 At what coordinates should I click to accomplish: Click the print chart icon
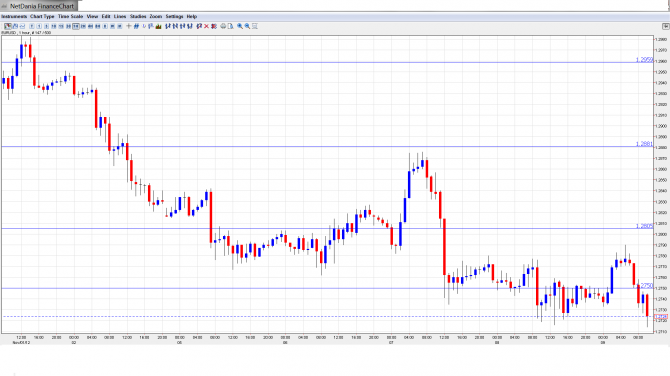[223, 26]
